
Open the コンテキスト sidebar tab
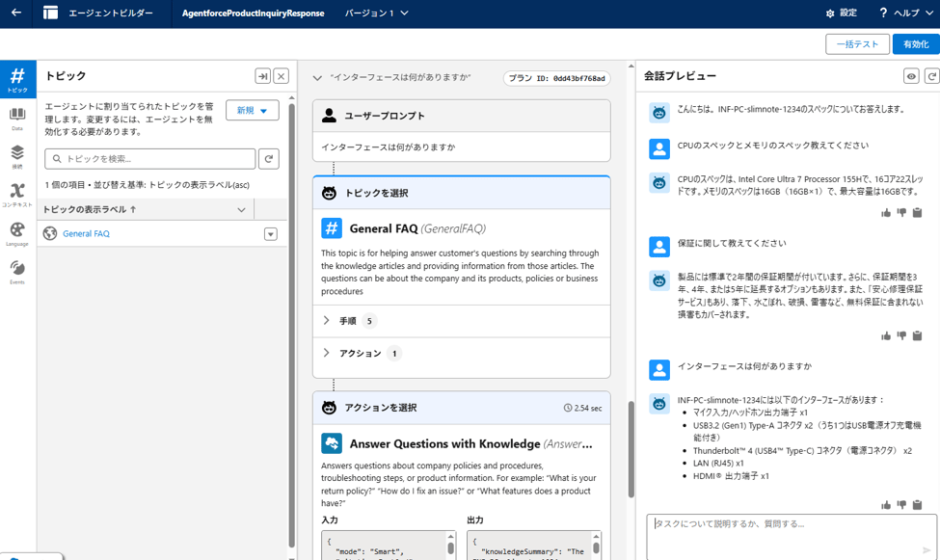17,195
